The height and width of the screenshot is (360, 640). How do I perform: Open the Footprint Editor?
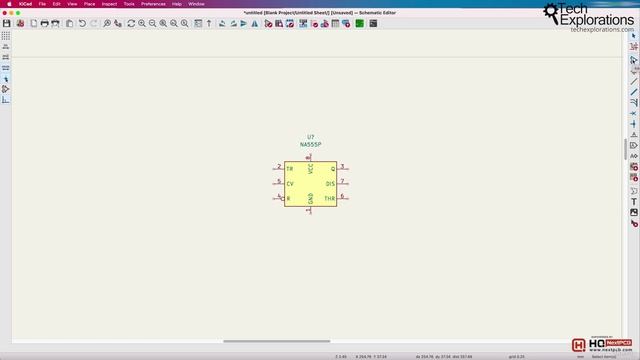tap(290, 23)
